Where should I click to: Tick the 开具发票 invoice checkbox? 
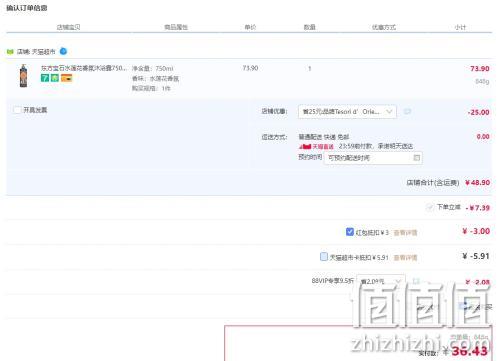click(17, 110)
